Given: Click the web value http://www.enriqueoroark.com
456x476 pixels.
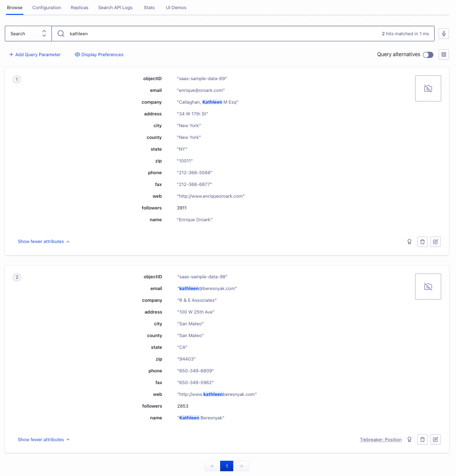Looking at the screenshot, I should point(211,196).
